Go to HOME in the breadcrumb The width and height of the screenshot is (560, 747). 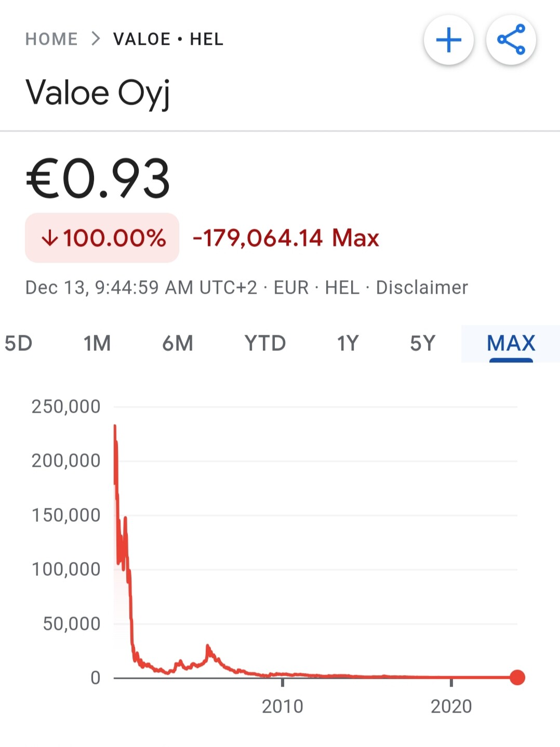click(51, 39)
